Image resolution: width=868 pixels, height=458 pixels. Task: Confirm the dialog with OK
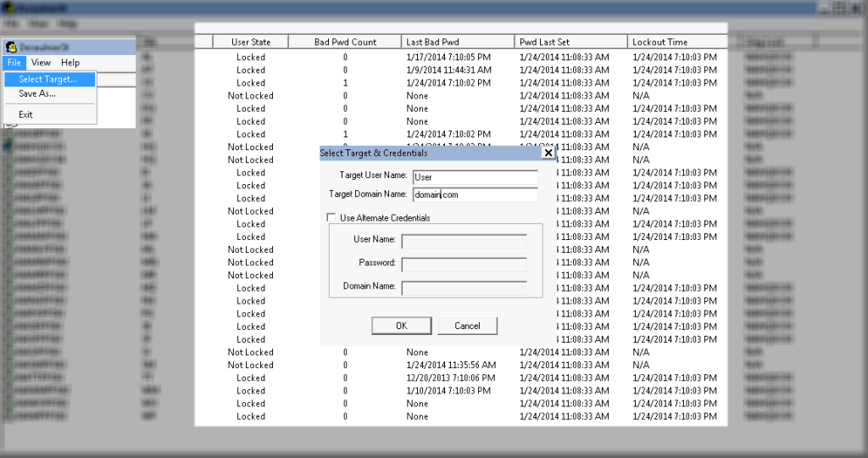tap(401, 326)
